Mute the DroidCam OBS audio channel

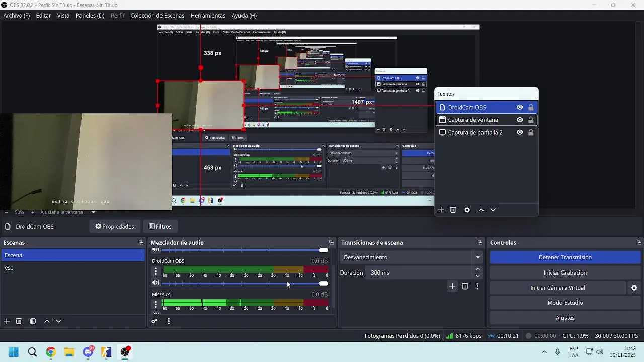(156, 283)
